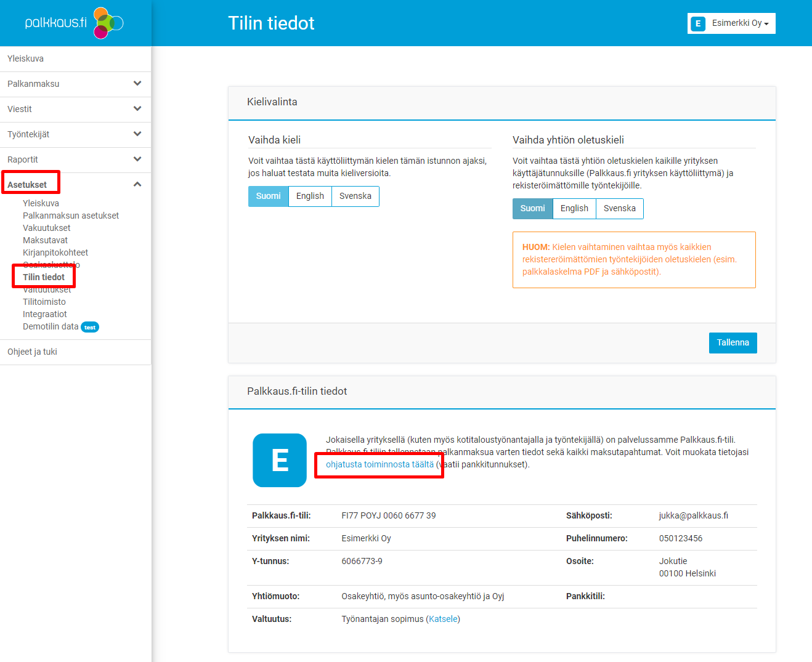The image size is (812, 662).
Task: Open Ohjeet ja tuki help page
Action: (x=32, y=352)
